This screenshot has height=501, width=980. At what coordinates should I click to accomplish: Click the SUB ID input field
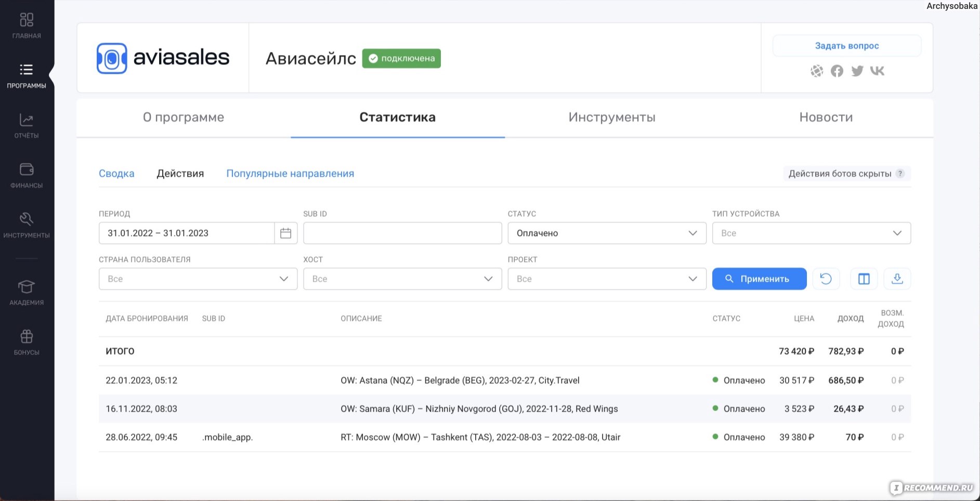click(x=402, y=233)
